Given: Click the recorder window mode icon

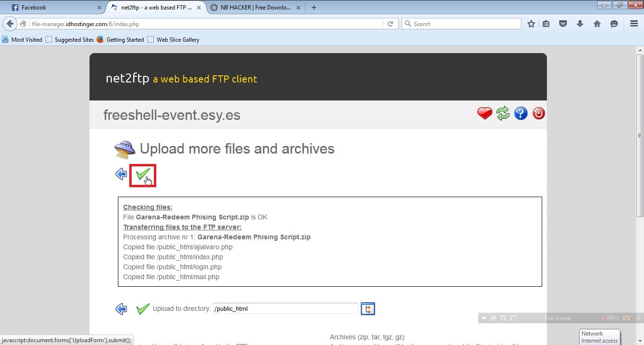Looking at the screenshot, I should (x=493, y=318).
